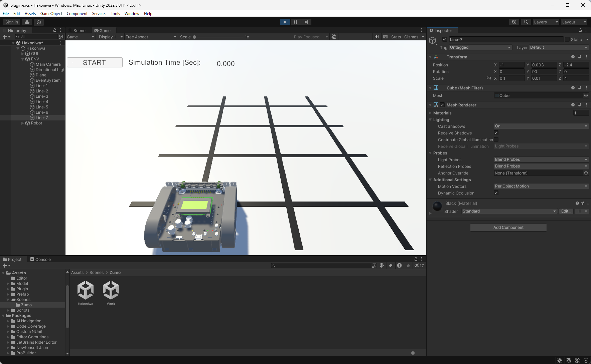Open the Cast Shadows dropdown
Viewport: 591px width, 364px height.
click(541, 126)
